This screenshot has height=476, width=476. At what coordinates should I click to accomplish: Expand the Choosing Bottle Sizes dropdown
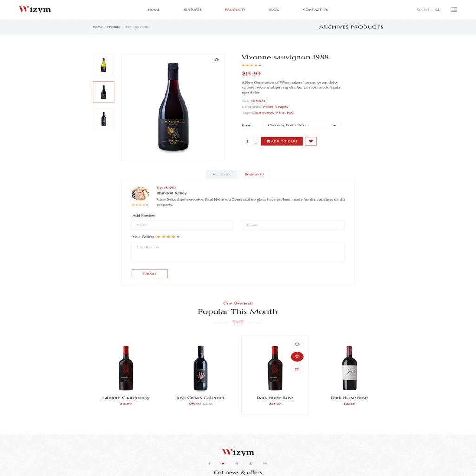(302, 125)
